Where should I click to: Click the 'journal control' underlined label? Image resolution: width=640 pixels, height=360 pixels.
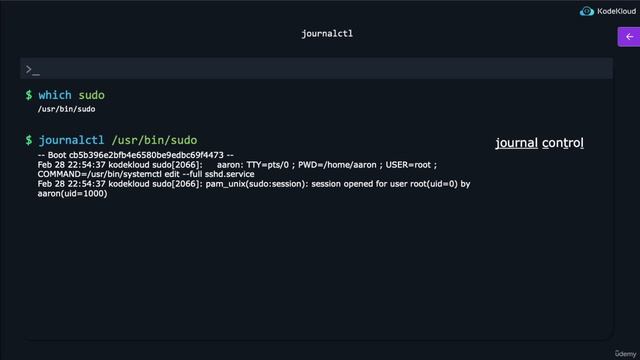pos(539,143)
